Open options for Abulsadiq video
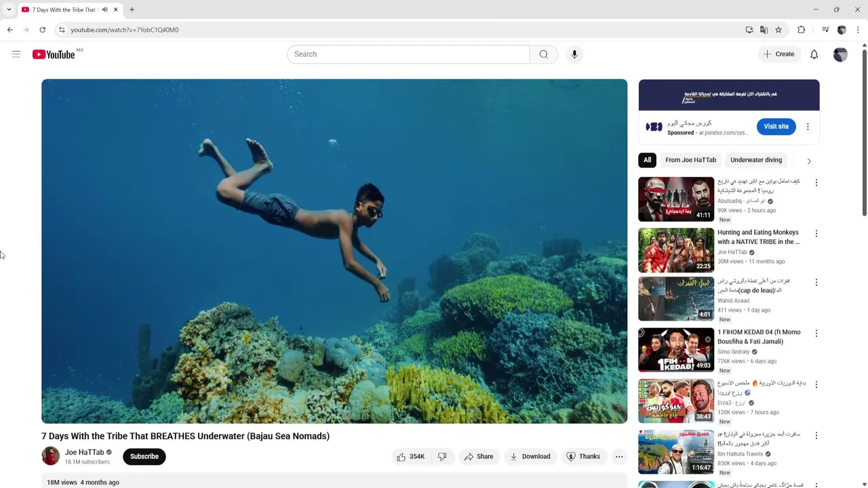This screenshot has width=868, height=488. (816, 183)
